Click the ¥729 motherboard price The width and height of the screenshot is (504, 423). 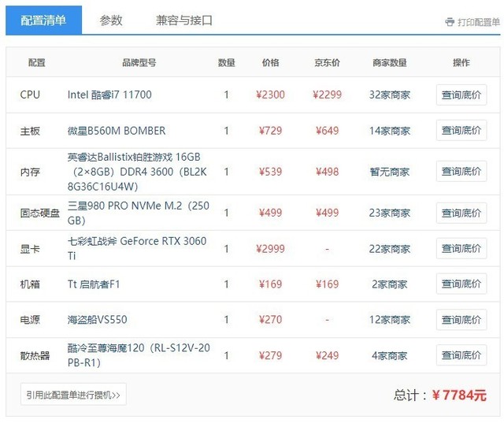[x=270, y=131]
